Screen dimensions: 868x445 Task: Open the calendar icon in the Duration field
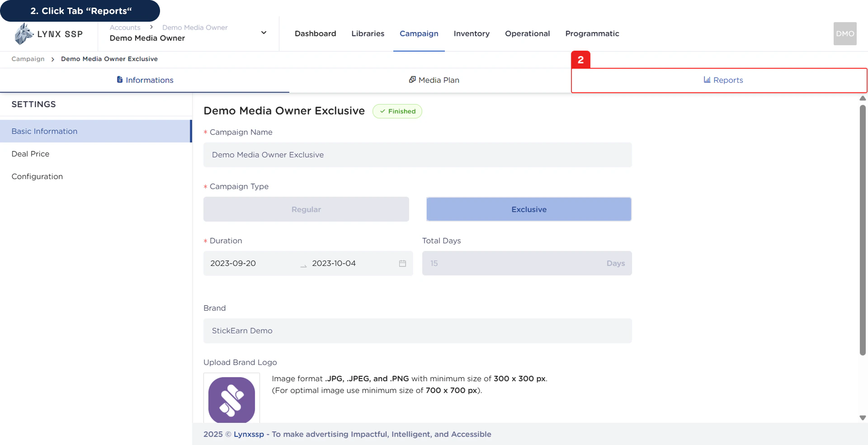402,263
